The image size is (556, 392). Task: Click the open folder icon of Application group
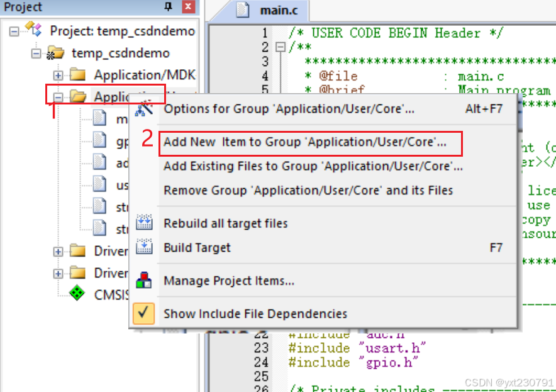tap(78, 96)
